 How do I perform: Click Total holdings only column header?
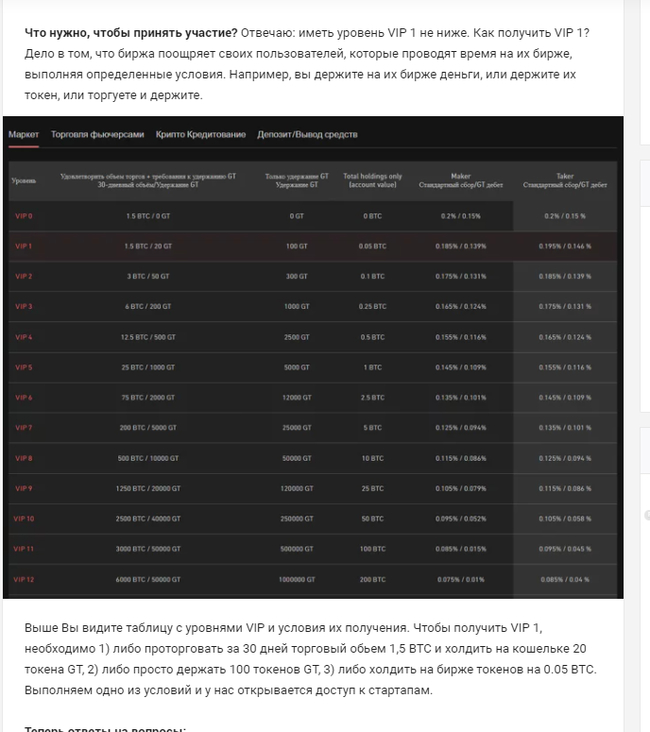[x=372, y=180]
